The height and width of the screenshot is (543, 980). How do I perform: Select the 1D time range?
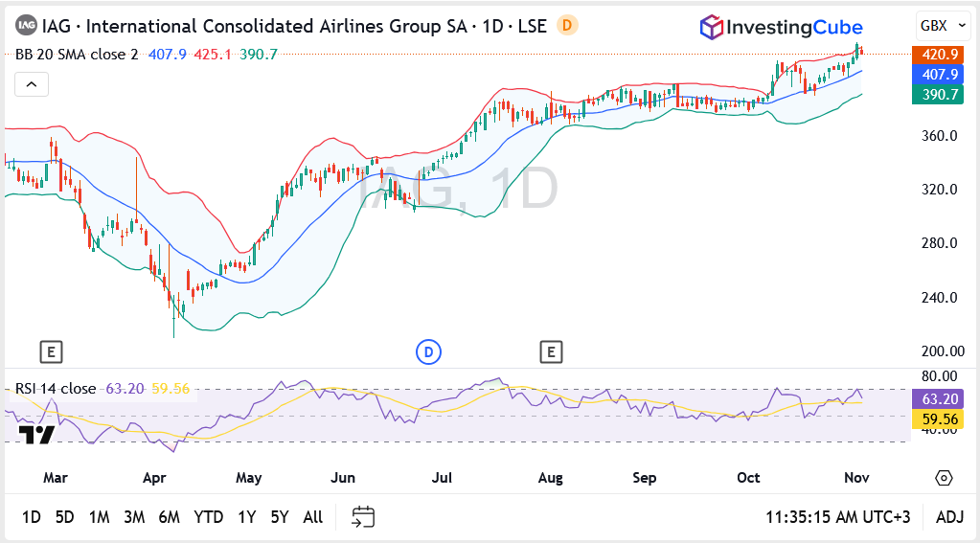(x=31, y=517)
